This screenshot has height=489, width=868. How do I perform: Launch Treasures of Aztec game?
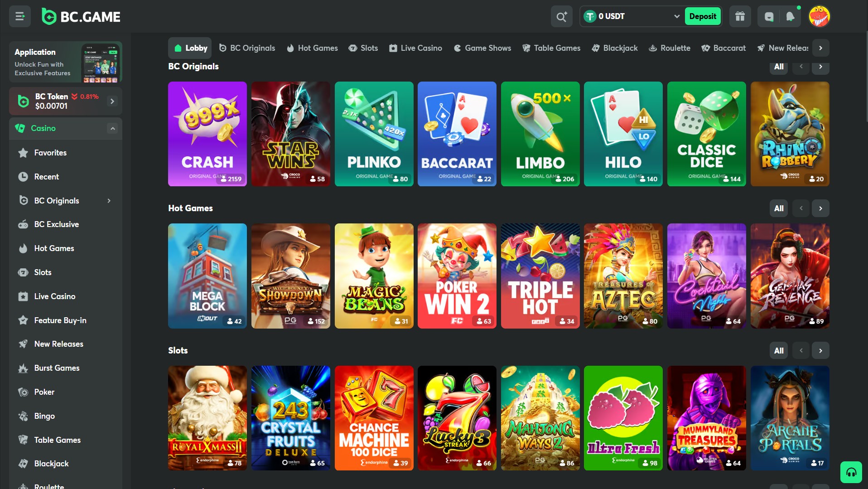(623, 276)
